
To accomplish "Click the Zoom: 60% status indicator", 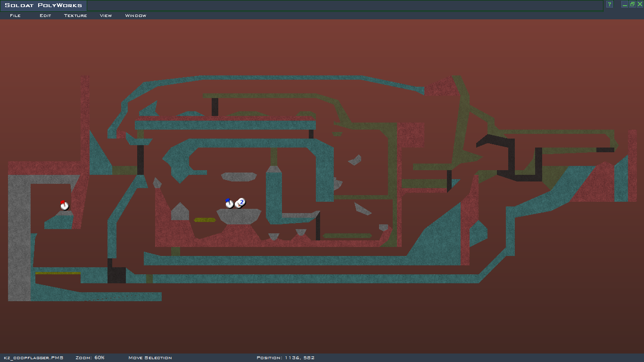I will (90, 358).
